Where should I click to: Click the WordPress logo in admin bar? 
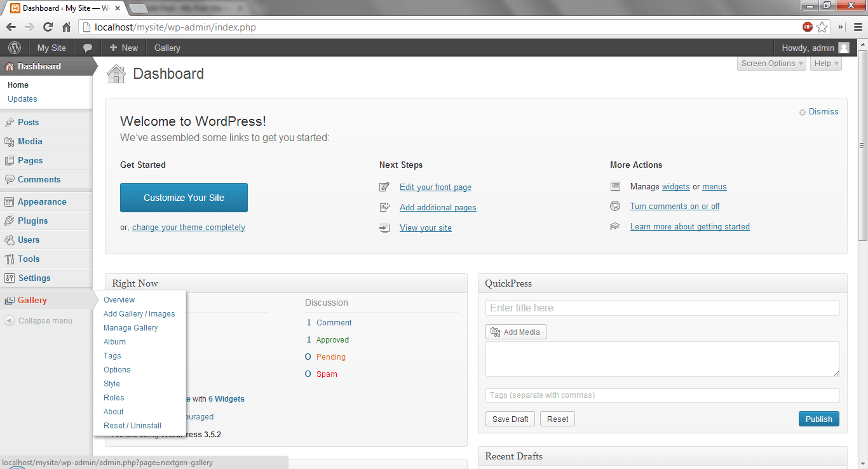click(15, 48)
